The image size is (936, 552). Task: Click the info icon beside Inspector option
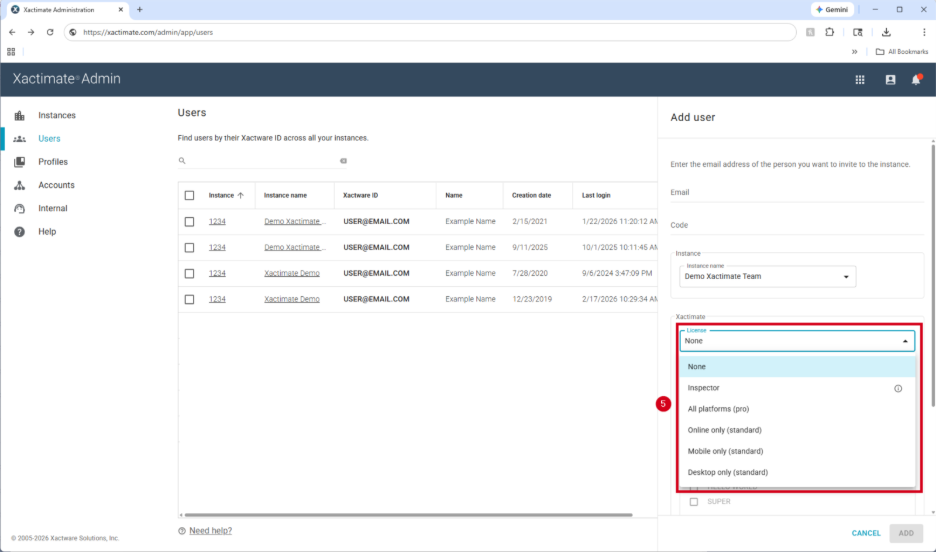(898, 388)
